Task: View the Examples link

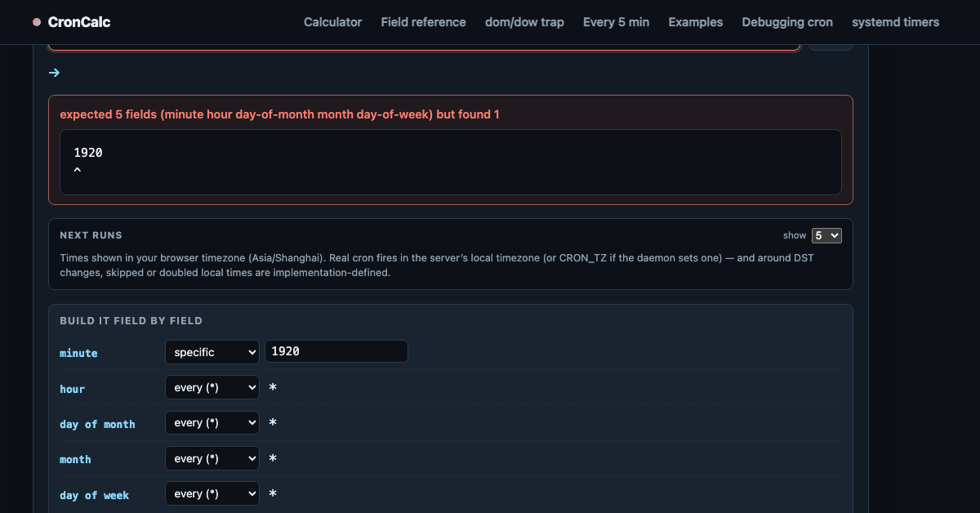Action: (x=695, y=22)
